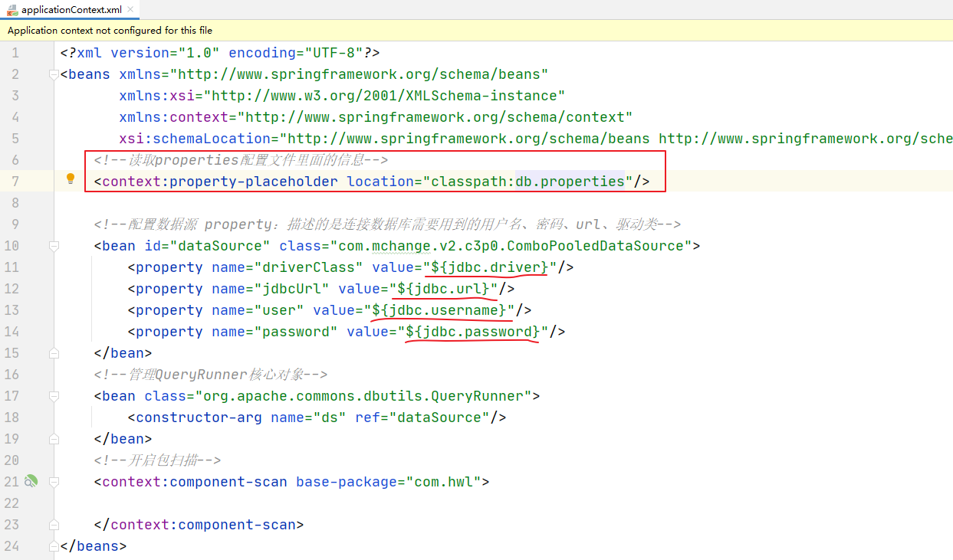
Task: Click line number 7 in the gutter
Action: coord(15,182)
